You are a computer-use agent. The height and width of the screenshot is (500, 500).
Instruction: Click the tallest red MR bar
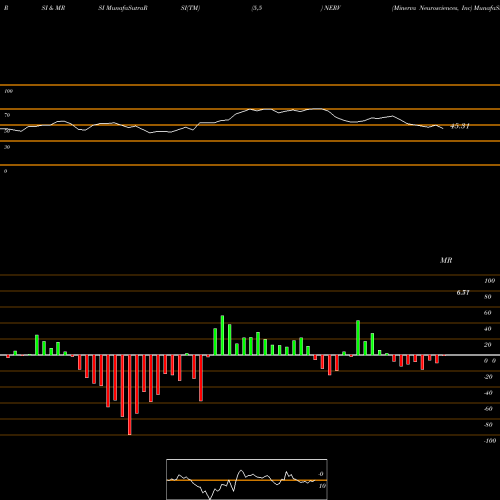click(130, 395)
